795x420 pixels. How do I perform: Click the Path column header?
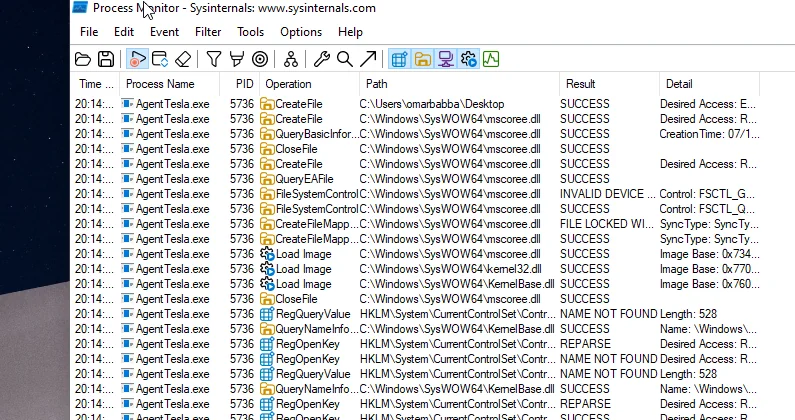459,84
